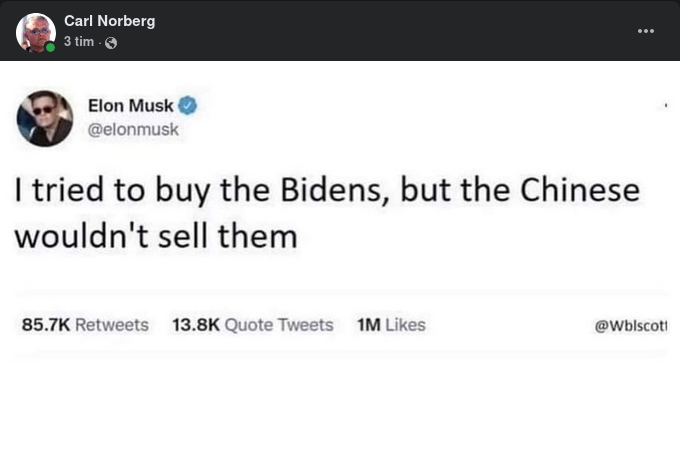Open the three-dot post options menu
This screenshot has height=456, width=680.
click(x=646, y=31)
